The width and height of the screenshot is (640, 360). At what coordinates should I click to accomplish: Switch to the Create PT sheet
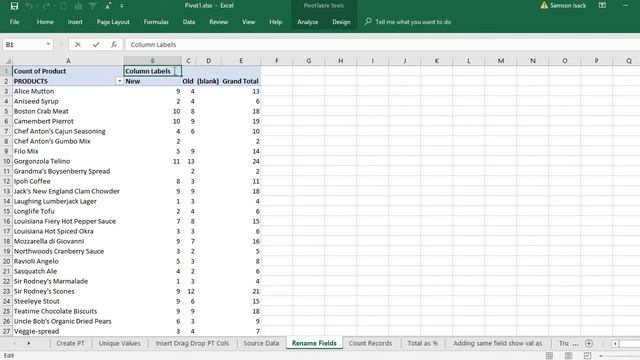[x=70, y=343]
